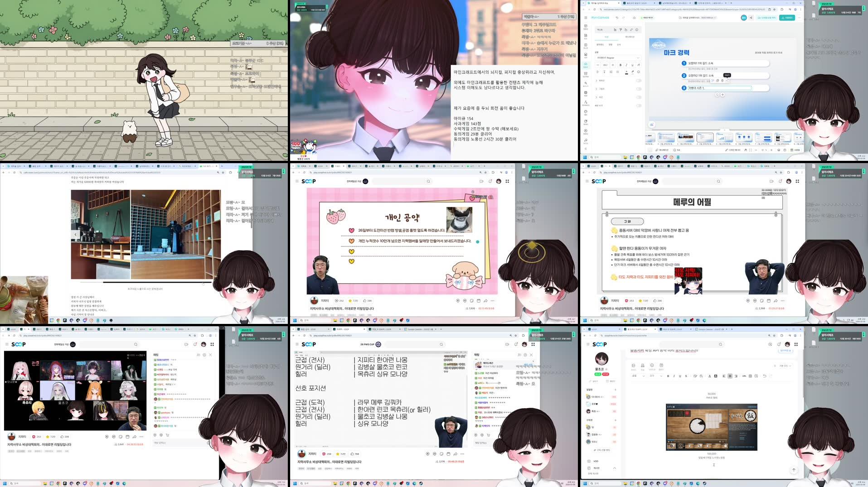Click the teal download button in Miricanvas
The image size is (868, 487).
787,18
